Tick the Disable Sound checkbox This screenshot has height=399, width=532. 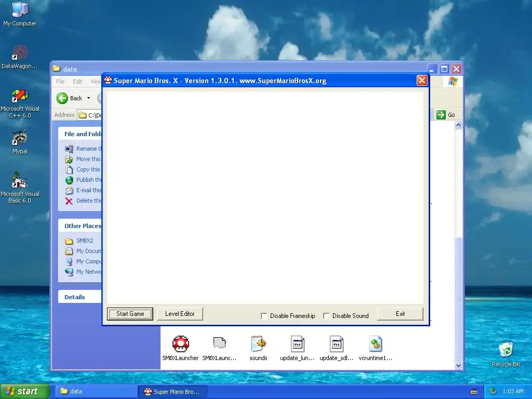(326, 316)
